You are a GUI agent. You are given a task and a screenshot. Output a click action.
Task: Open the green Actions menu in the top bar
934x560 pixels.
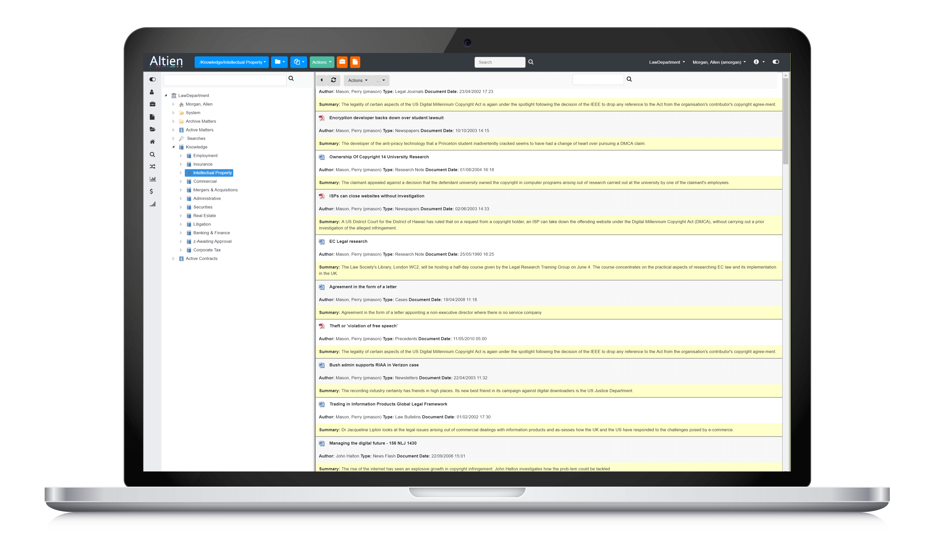click(x=322, y=62)
